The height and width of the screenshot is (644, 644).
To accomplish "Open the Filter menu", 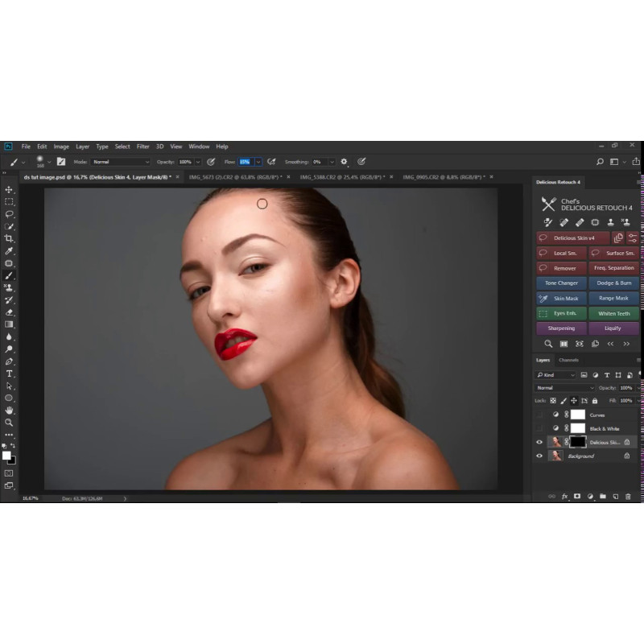I will [142, 147].
